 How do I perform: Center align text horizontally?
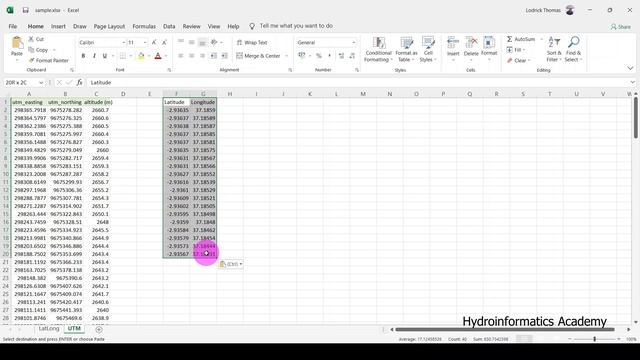coord(191,56)
